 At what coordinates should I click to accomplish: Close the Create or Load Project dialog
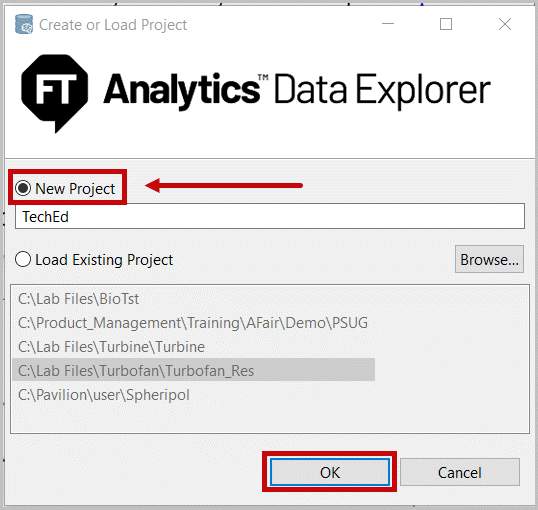[x=505, y=24]
